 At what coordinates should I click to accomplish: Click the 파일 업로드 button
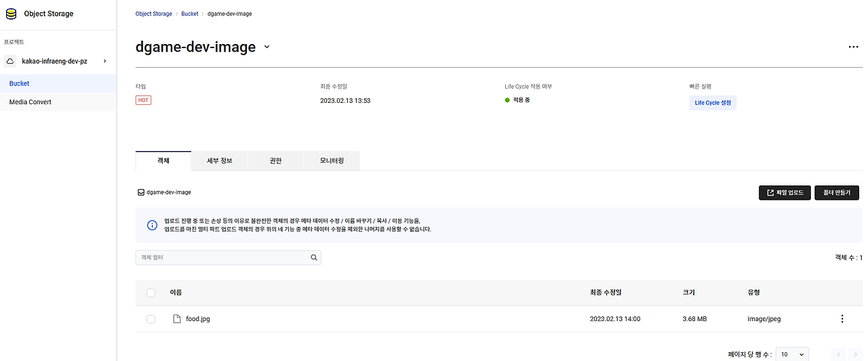785,192
